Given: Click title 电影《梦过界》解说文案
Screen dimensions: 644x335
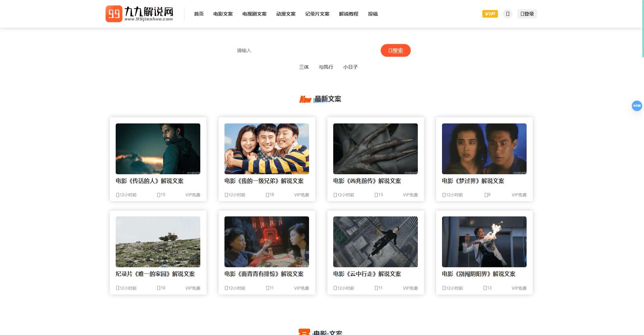Looking at the screenshot, I should [473, 181].
